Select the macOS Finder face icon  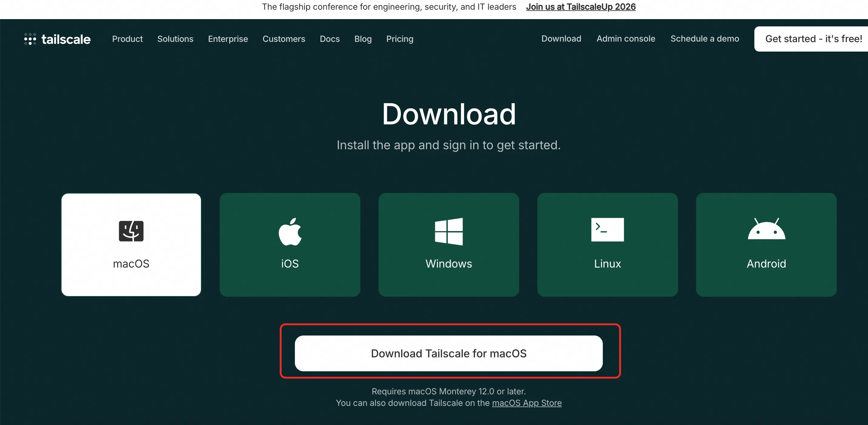pyautogui.click(x=131, y=231)
